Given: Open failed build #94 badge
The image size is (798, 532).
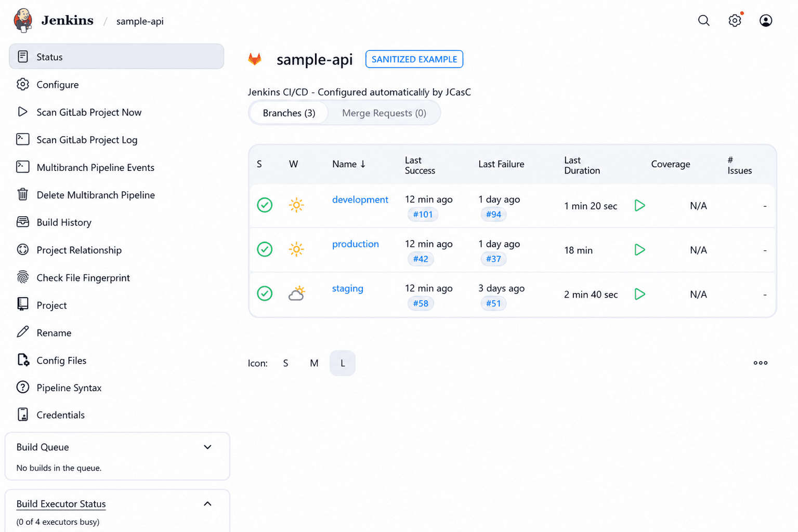Looking at the screenshot, I should pos(493,214).
